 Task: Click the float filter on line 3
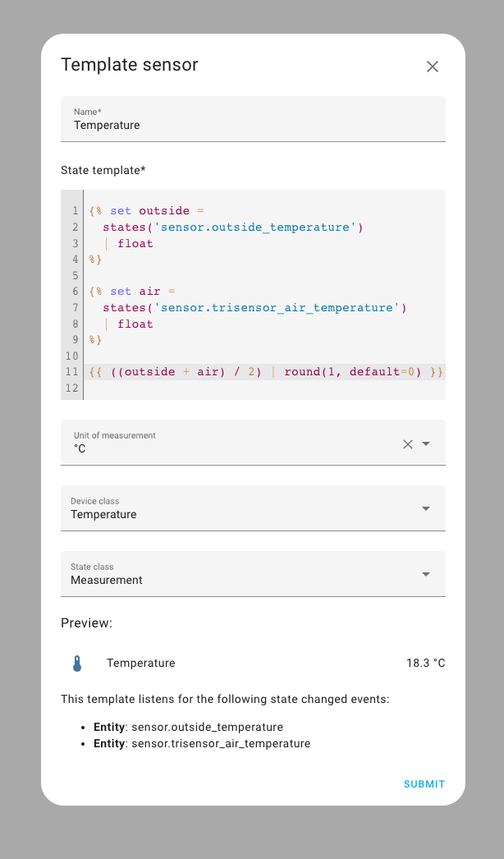pos(135,243)
